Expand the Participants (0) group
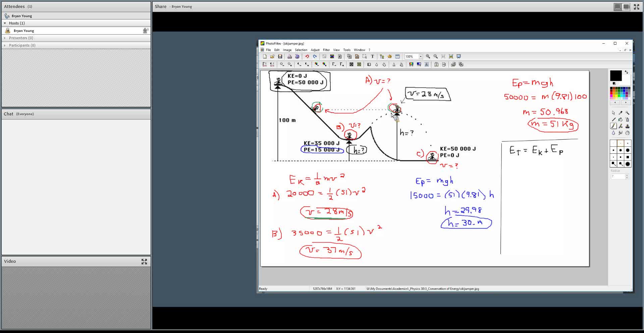Viewport: 644px width, 333px height. coord(5,45)
